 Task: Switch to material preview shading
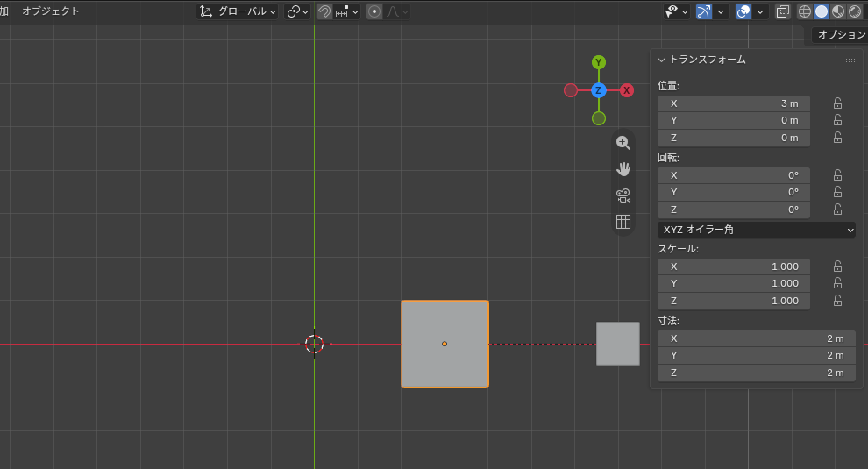point(838,11)
